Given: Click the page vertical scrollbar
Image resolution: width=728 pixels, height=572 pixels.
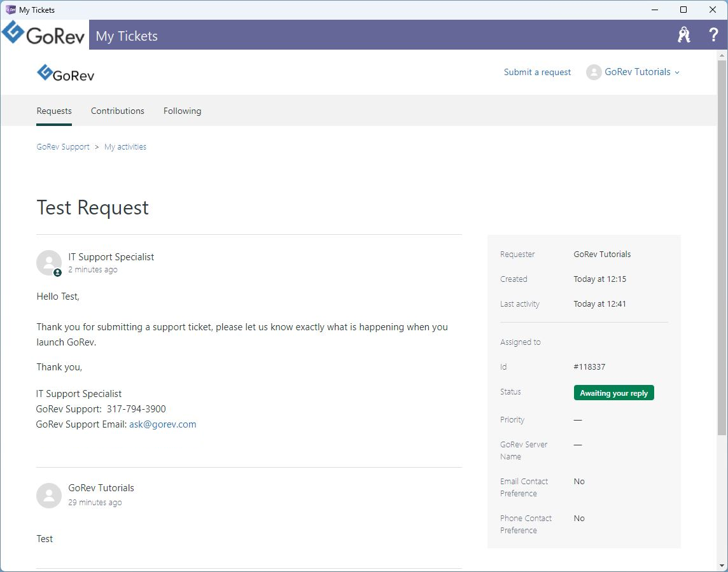Looking at the screenshot, I should [722, 248].
